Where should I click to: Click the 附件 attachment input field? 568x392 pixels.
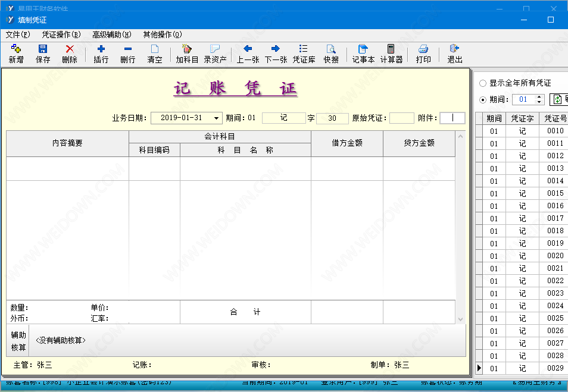click(x=452, y=118)
